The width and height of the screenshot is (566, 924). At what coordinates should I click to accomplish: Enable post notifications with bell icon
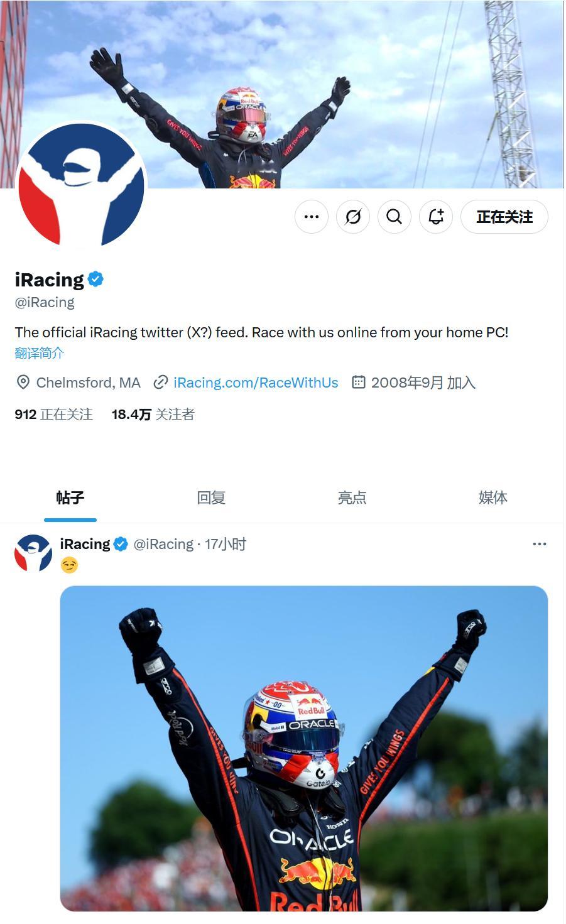coord(436,217)
